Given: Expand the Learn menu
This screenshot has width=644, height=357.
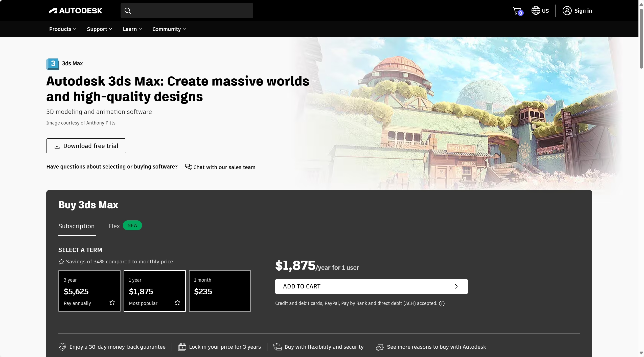Looking at the screenshot, I should [x=132, y=29].
